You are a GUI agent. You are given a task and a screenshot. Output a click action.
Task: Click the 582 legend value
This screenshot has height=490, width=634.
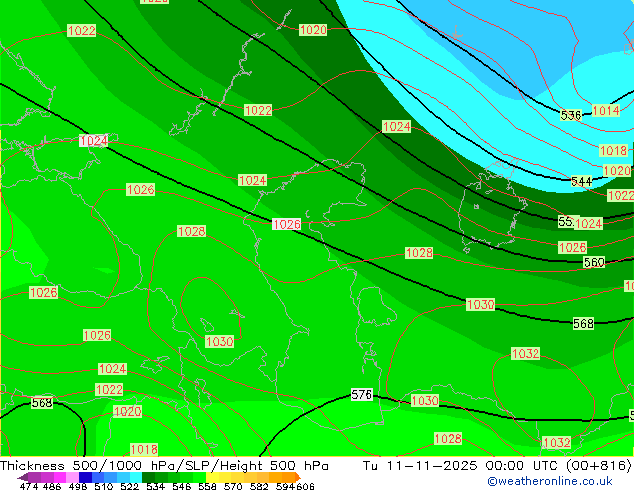click(259, 486)
